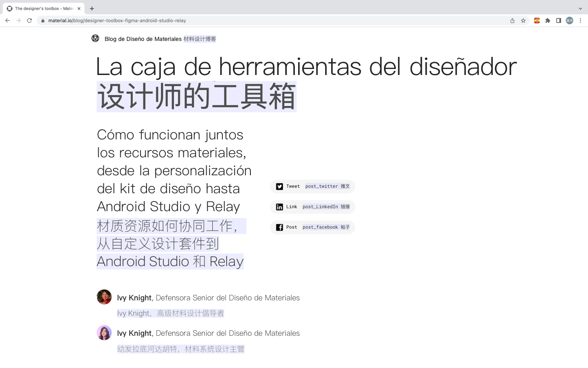This screenshot has width=588, height=368.
Task: Select the designer's toolbox browser tab
Action: (44, 8)
